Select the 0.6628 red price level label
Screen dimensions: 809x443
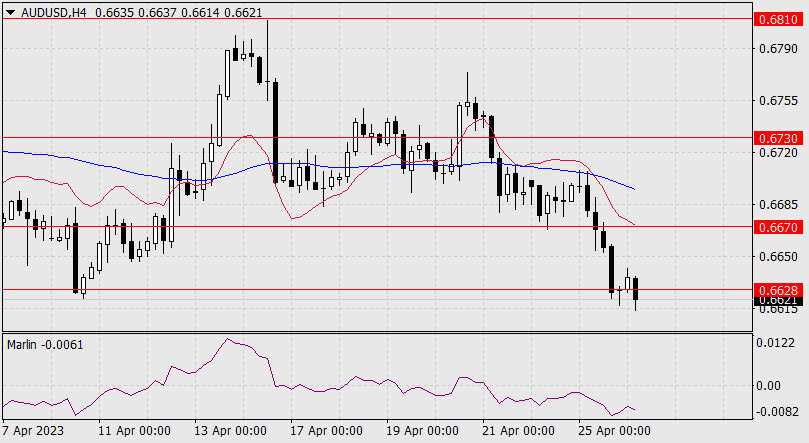coord(779,290)
